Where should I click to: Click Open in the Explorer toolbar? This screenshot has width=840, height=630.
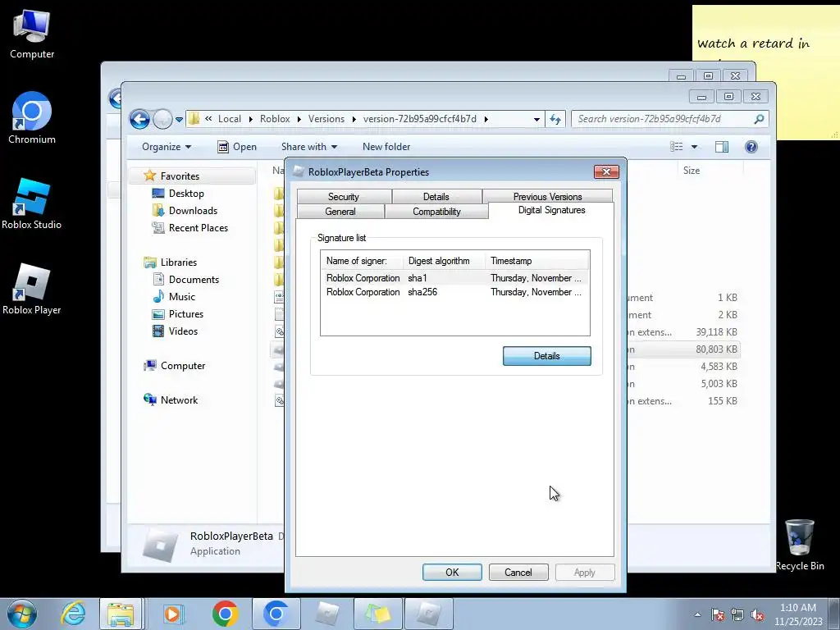point(237,147)
